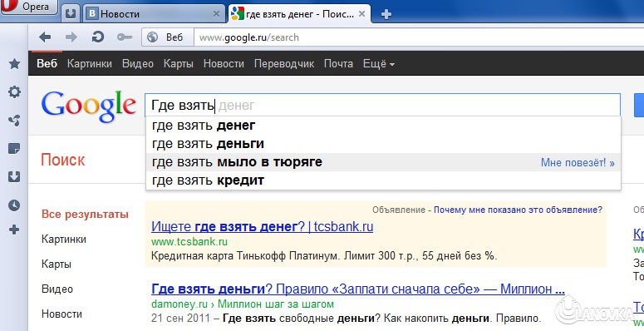Choose suggestion 'где взять кредит'

(x=383, y=180)
